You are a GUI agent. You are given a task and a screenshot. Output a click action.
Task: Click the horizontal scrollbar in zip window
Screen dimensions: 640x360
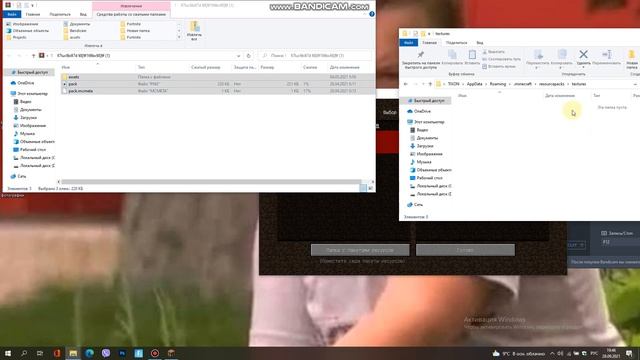coord(211,182)
